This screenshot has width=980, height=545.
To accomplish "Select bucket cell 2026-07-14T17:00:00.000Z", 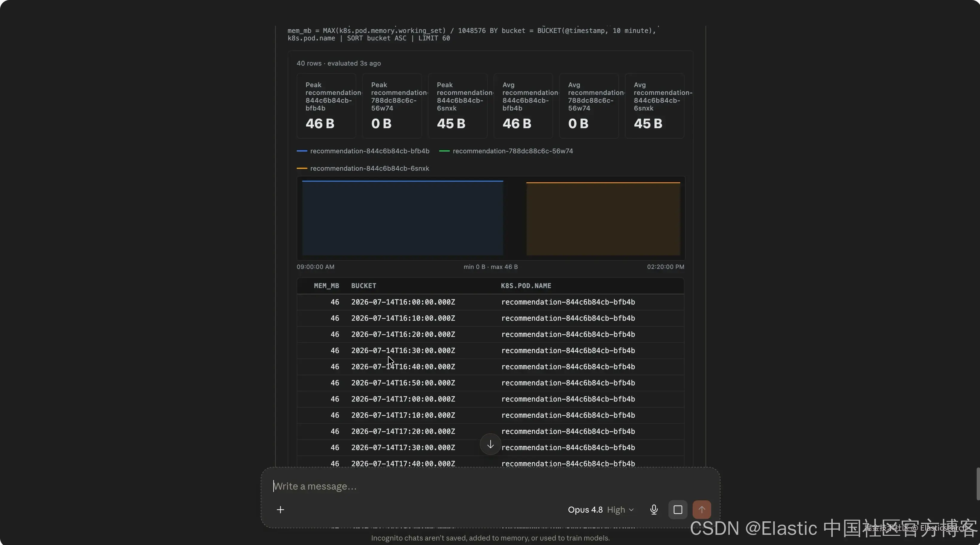I will [x=403, y=399].
